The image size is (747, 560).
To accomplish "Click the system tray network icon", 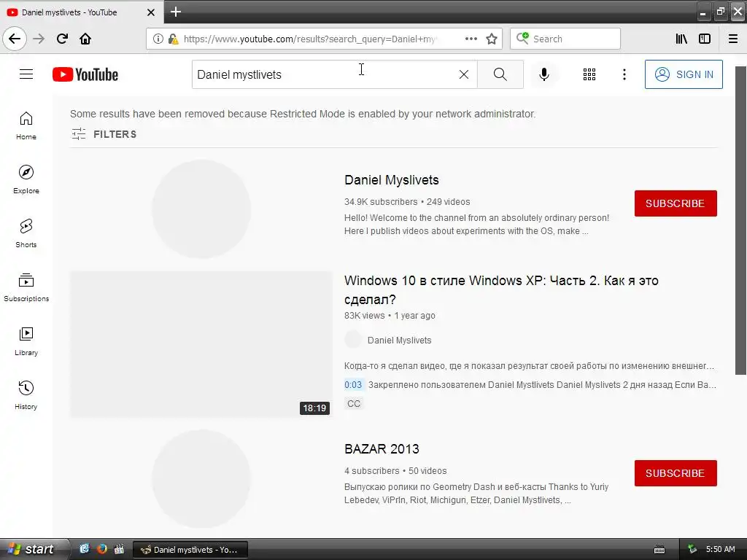I will click(693, 549).
